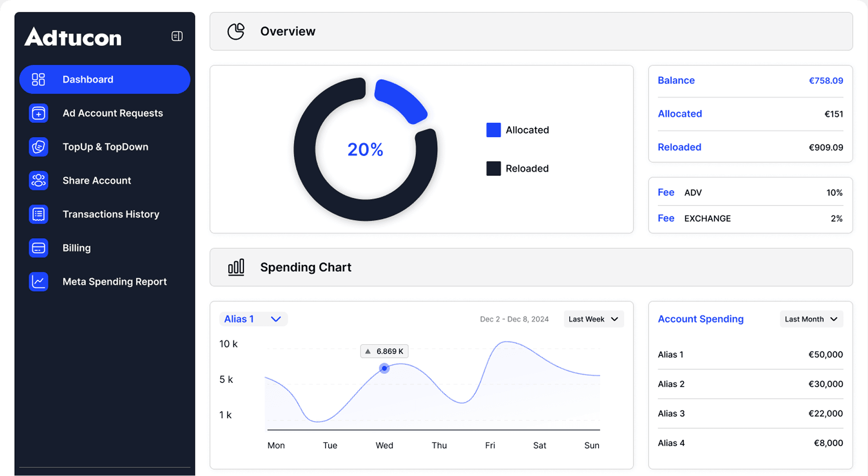868x476 pixels.
Task: Click the Alias 2 spending row
Action: pyautogui.click(x=750, y=384)
